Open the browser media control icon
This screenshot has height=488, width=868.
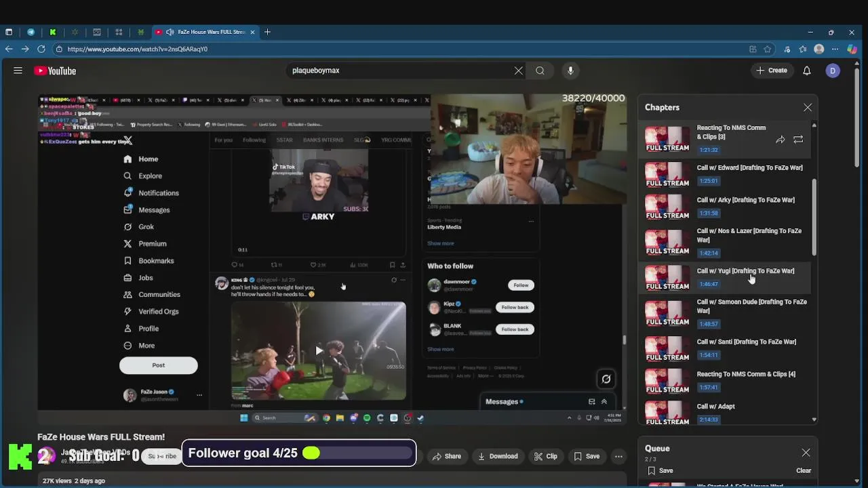tap(787, 49)
